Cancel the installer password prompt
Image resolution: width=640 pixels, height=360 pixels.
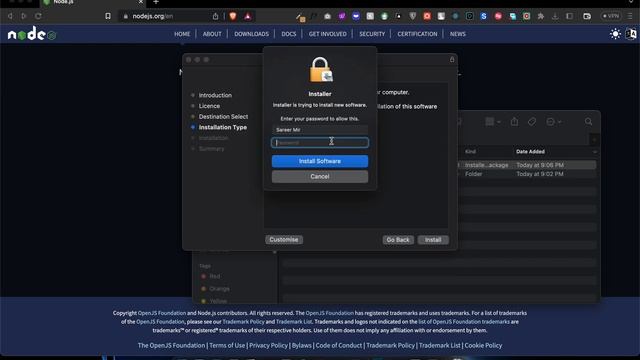tap(320, 176)
